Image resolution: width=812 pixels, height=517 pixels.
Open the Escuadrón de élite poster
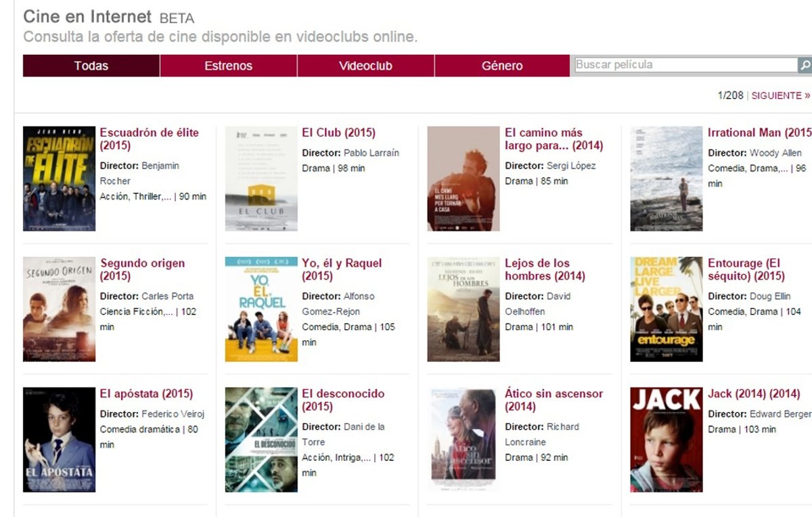[x=59, y=179]
